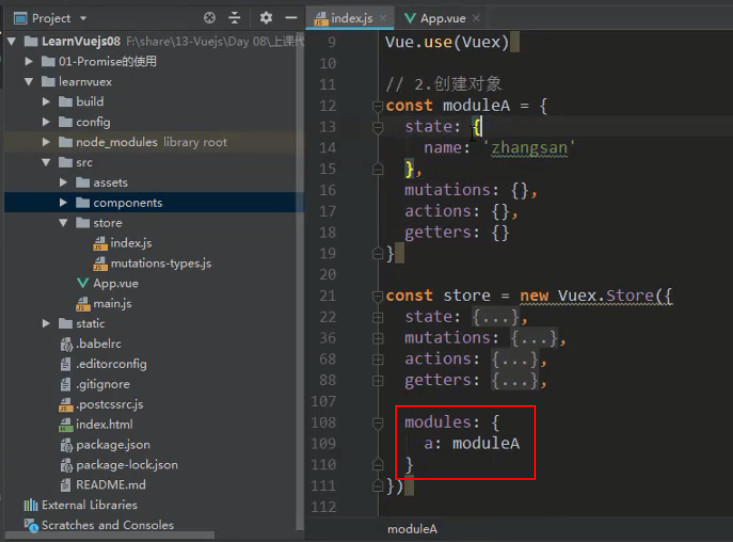Screen dimensions: 733x542
Task: Expand folded state block on line 22
Action: pos(378,317)
